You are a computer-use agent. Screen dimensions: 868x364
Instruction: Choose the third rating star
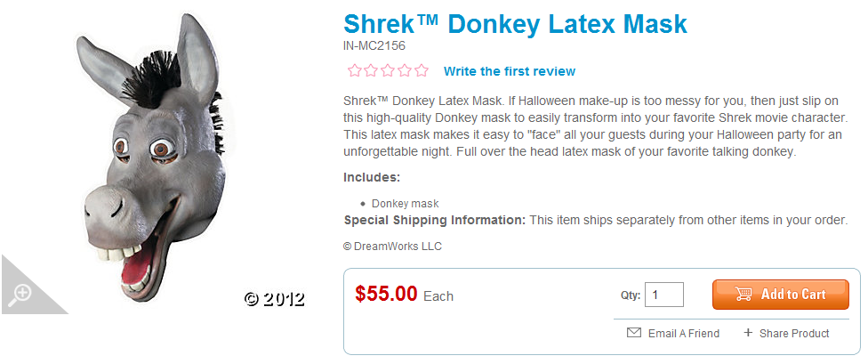pos(388,70)
